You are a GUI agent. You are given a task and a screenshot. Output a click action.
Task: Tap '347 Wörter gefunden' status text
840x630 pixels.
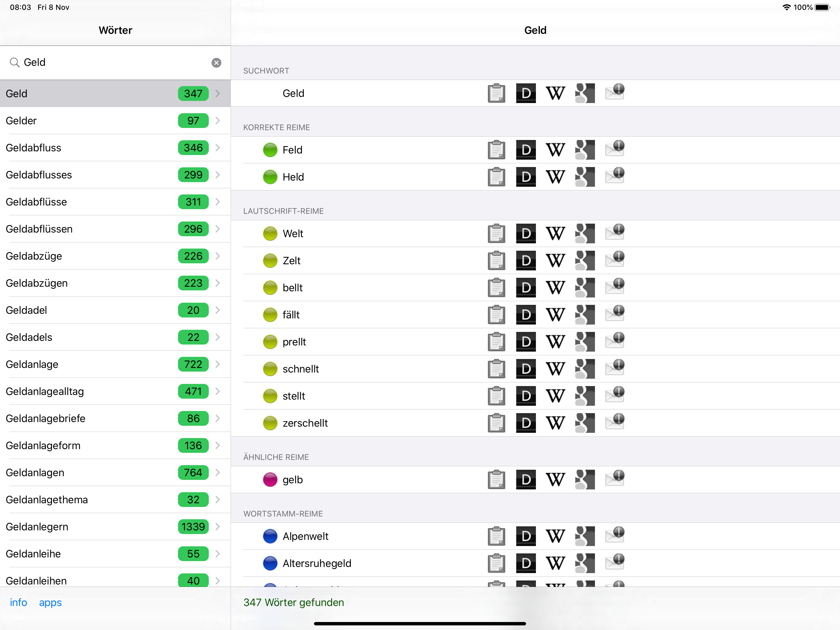click(294, 602)
